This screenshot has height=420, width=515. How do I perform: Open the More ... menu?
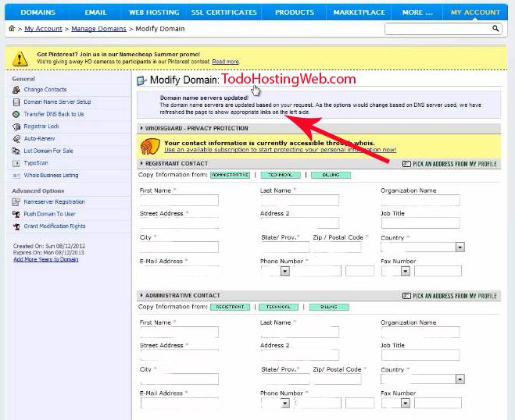[x=417, y=12]
